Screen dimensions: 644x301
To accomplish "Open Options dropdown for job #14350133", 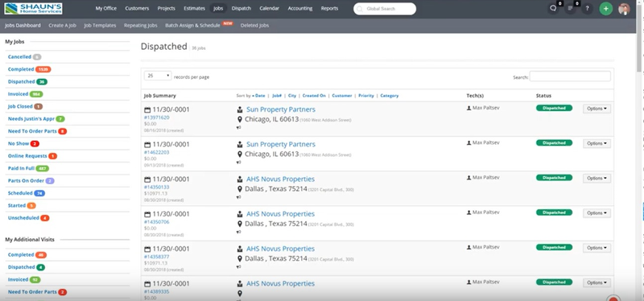I will 597,179.
